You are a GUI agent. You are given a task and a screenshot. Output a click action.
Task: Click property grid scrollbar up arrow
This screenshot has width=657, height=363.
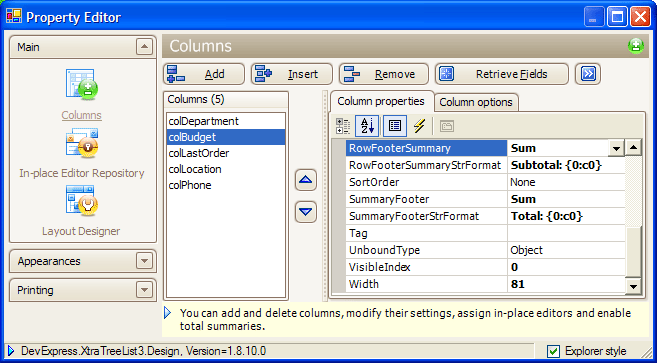(x=633, y=148)
